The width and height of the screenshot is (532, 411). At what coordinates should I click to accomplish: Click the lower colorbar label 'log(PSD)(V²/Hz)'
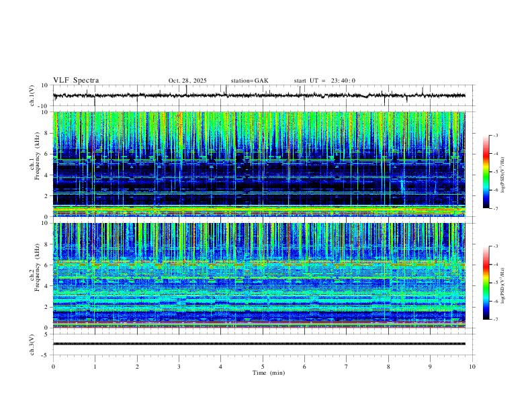(502, 286)
